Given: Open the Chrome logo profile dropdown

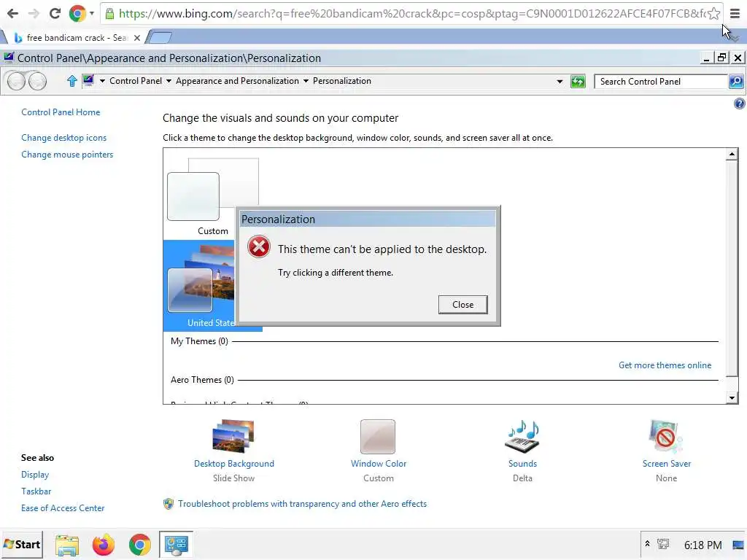Looking at the screenshot, I should pyautogui.click(x=81, y=13).
